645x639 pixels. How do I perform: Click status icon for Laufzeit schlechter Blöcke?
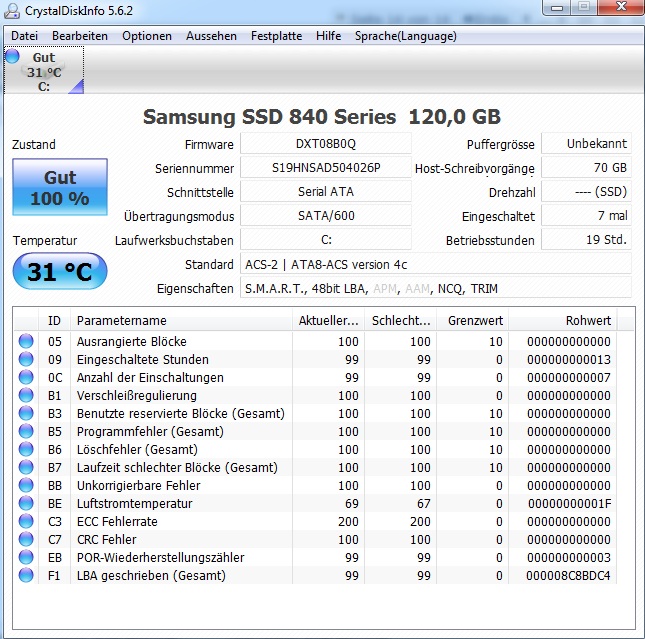coord(26,467)
